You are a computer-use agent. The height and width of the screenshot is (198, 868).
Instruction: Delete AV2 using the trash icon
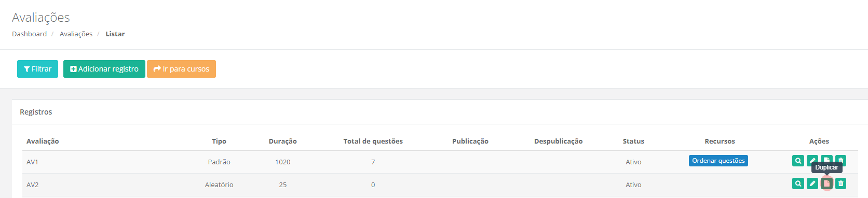point(841,183)
